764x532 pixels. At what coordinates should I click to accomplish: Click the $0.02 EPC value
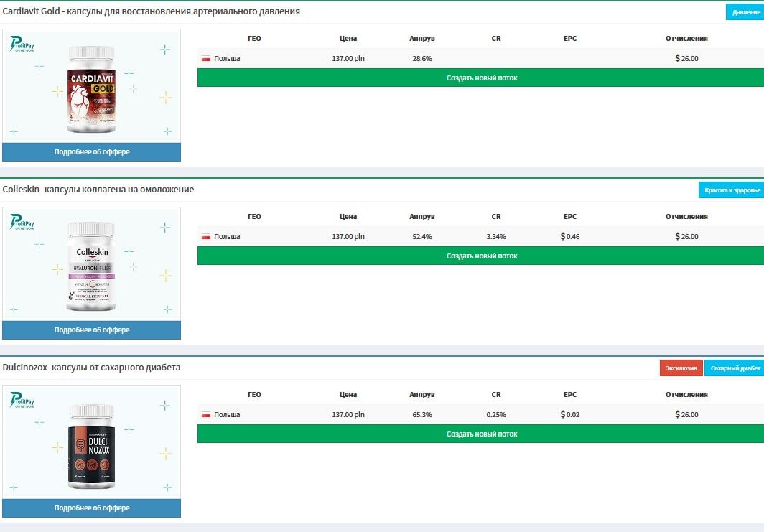(x=570, y=414)
